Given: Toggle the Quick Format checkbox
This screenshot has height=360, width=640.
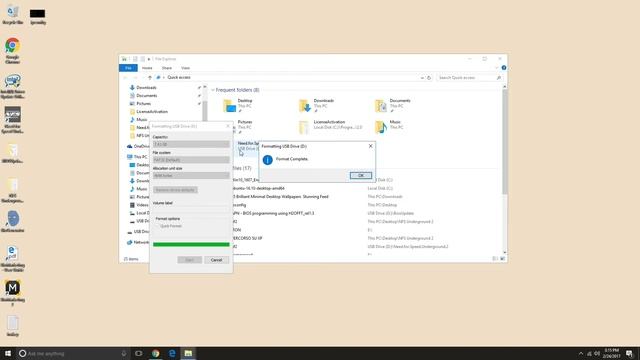Looking at the screenshot, I should (x=157, y=226).
